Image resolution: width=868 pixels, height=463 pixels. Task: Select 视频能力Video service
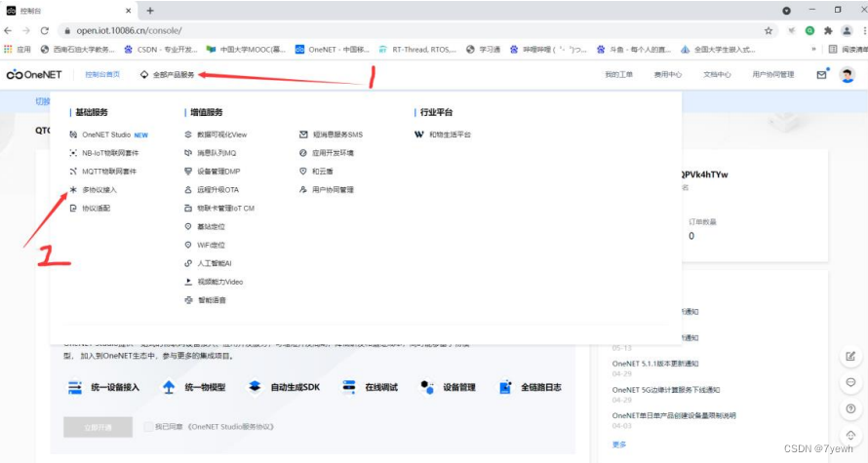click(x=214, y=282)
